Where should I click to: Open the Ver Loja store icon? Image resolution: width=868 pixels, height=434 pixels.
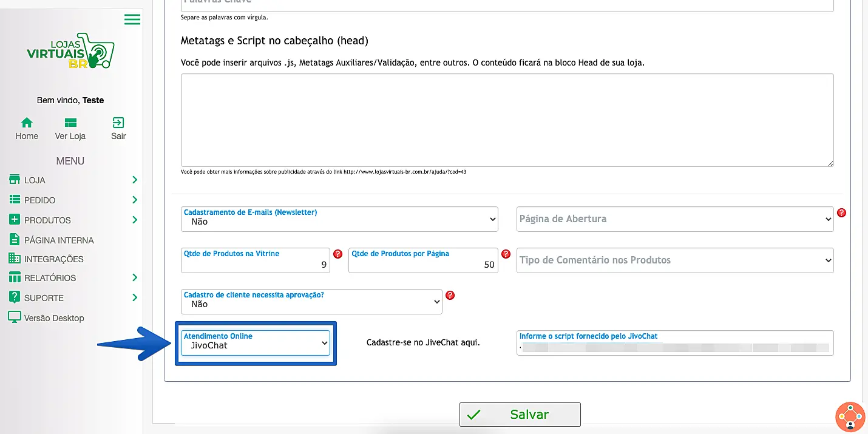pyautogui.click(x=70, y=123)
